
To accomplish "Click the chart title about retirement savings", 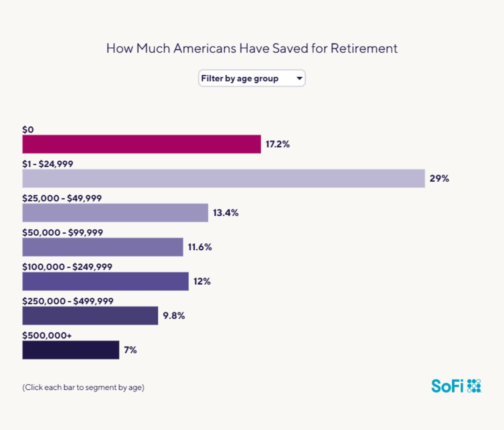I will point(252,48).
